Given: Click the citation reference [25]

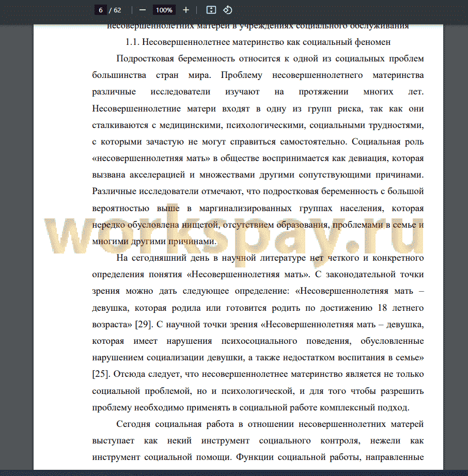Looking at the screenshot, I should [101, 374].
